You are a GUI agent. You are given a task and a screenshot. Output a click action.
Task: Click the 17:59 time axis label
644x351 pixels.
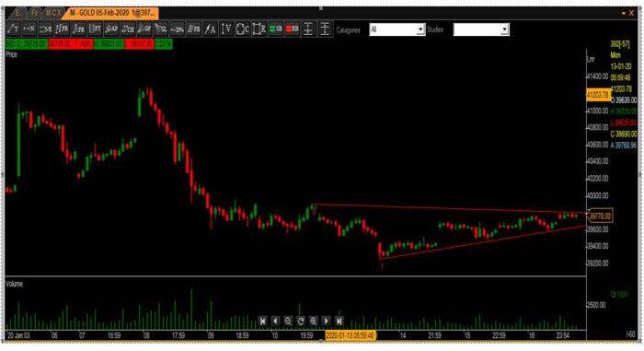click(178, 335)
